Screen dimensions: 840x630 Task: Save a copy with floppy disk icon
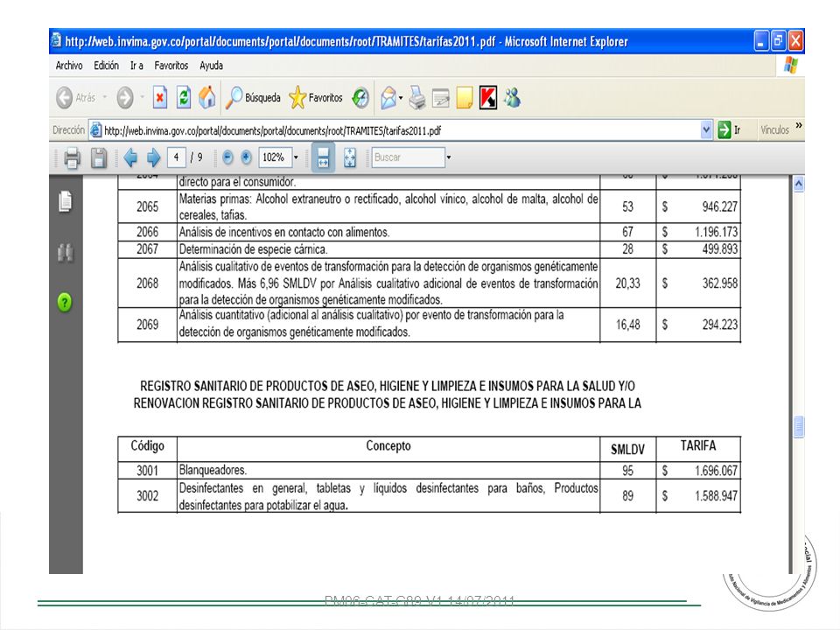pyautogui.click(x=99, y=158)
